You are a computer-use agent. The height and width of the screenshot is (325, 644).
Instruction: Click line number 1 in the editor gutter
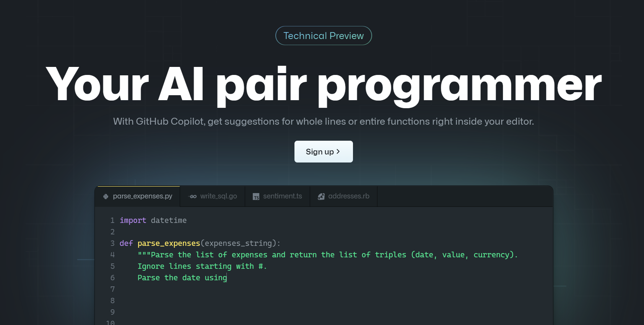pos(112,220)
